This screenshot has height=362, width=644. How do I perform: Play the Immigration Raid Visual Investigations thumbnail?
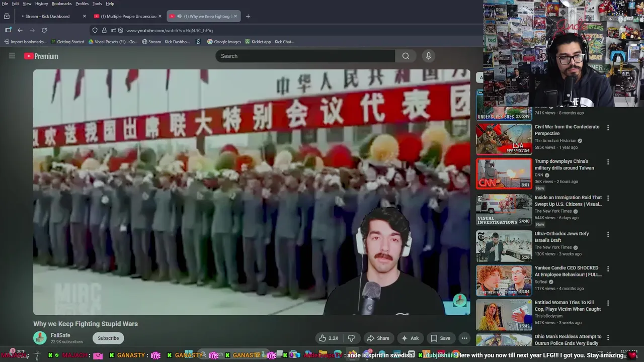click(x=504, y=210)
